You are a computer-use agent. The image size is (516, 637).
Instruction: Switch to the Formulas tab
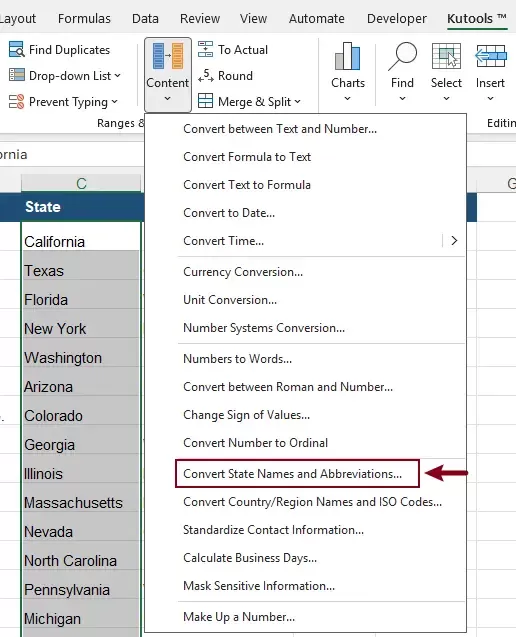[84, 18]
